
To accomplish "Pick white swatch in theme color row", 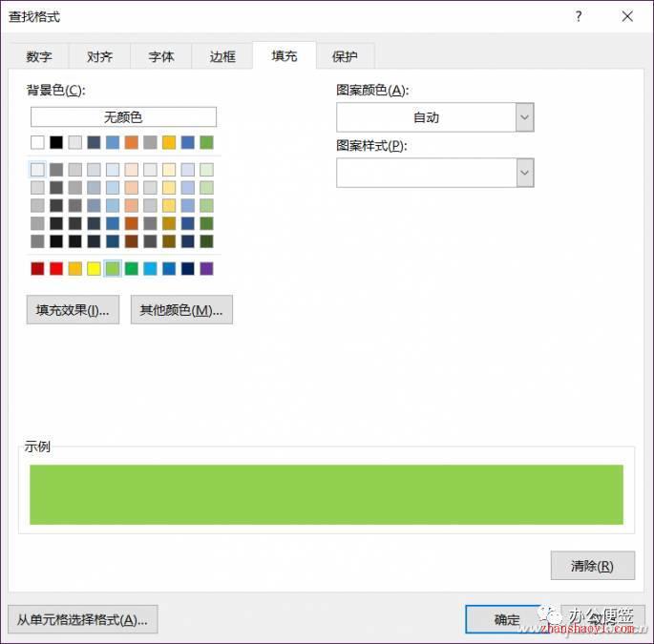I will tap(37, 142).
